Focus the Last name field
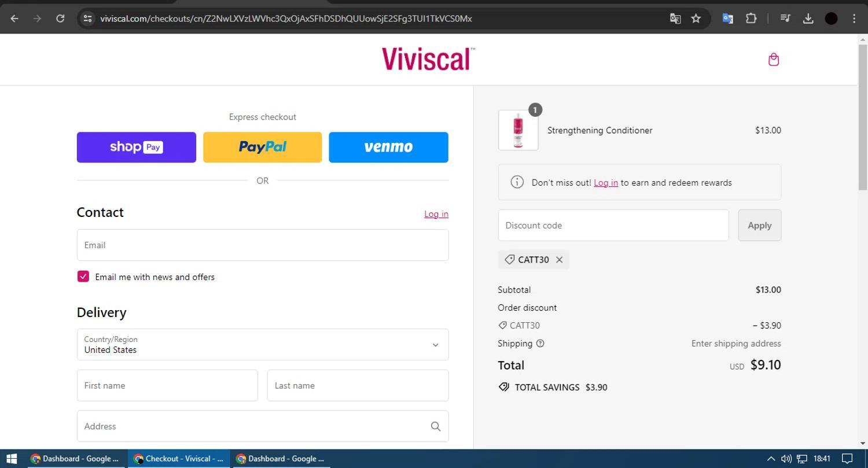 (358, 386)
